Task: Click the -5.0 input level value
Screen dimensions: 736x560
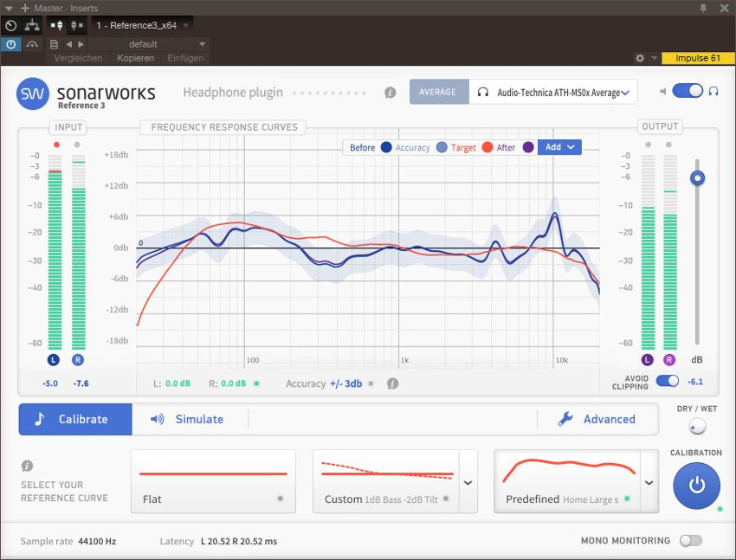Action: [x=50, y=383]
